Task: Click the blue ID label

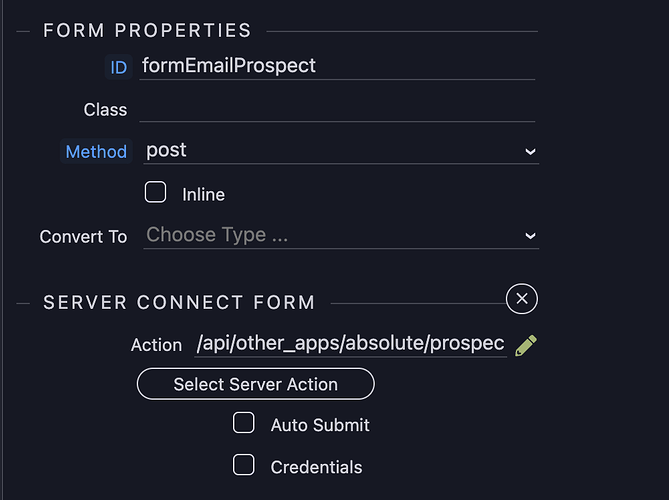Action: pos(119,67)
